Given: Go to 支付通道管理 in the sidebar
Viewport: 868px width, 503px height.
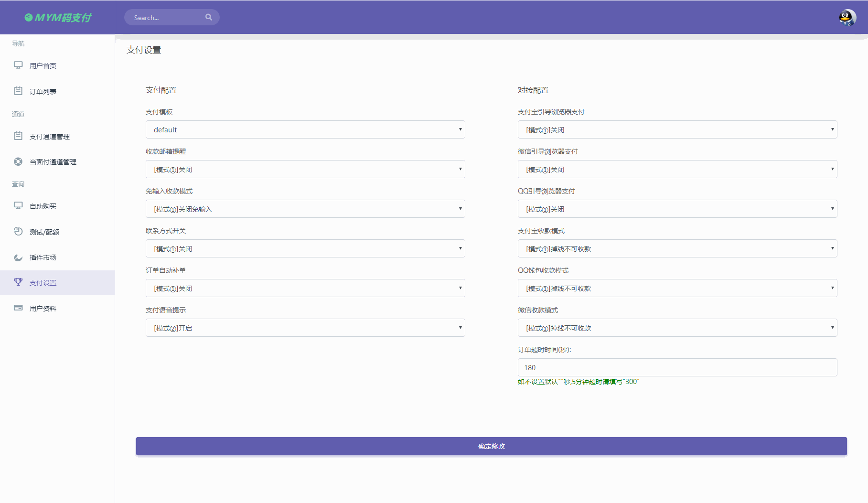Looking at the screenshot, I should tap(50, 137).
